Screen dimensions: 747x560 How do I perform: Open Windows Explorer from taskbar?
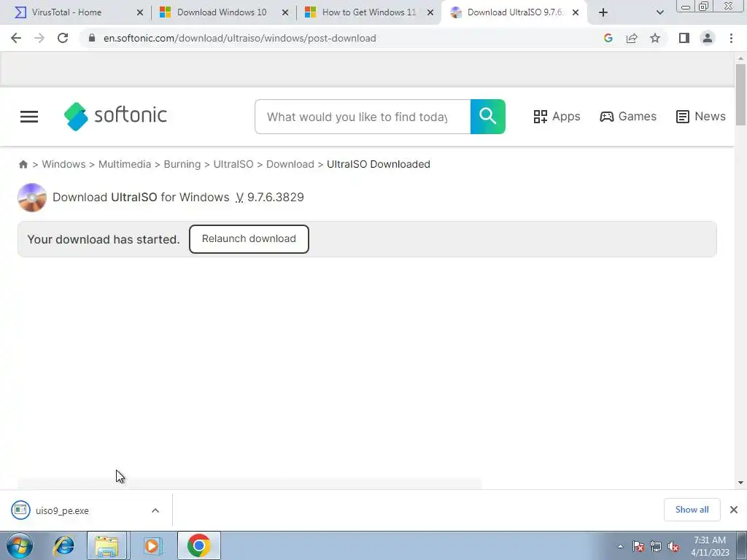pos(107,545)
